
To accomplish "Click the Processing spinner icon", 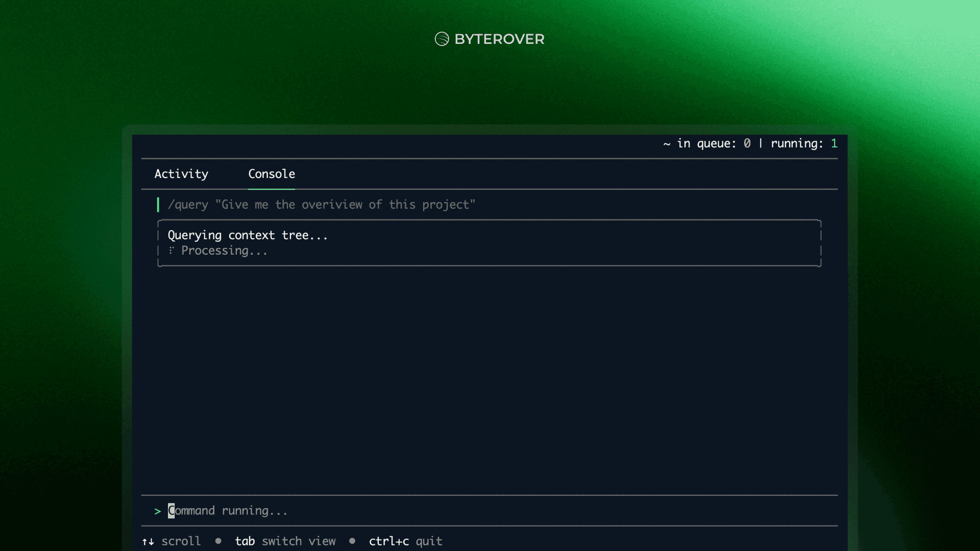I will [171, 251].
